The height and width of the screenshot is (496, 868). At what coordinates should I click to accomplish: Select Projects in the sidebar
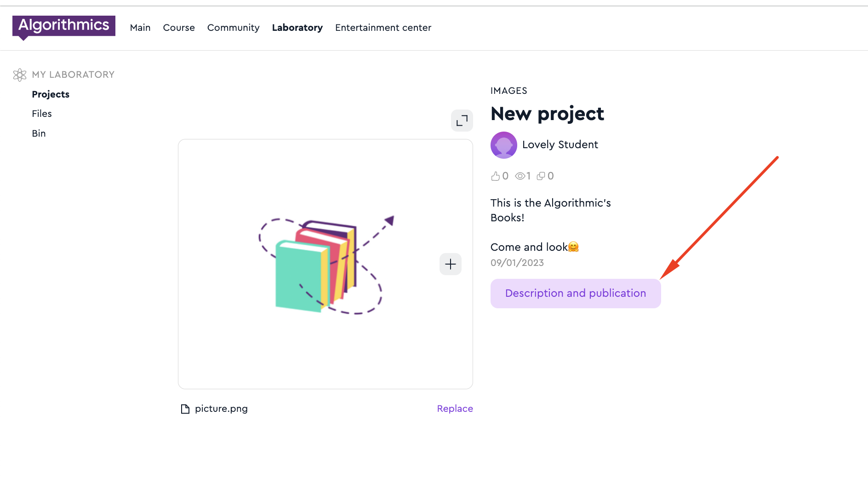tap(51, 94)
